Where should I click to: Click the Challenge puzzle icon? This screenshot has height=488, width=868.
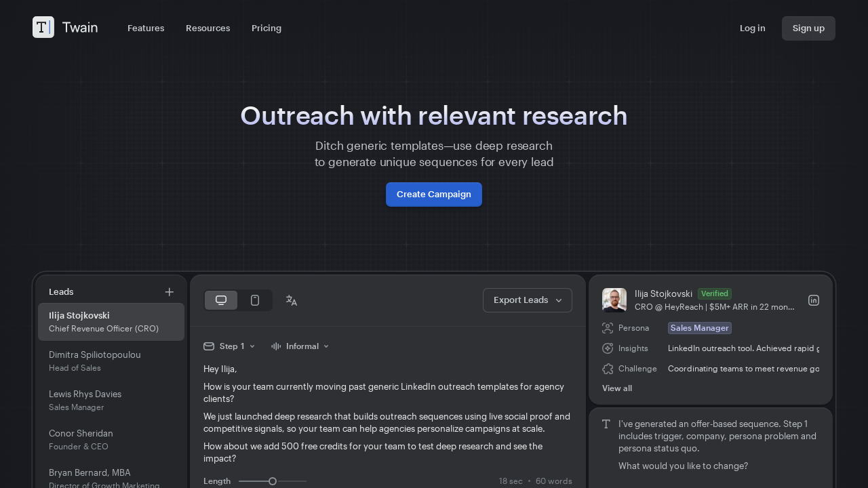coord(607,369)
